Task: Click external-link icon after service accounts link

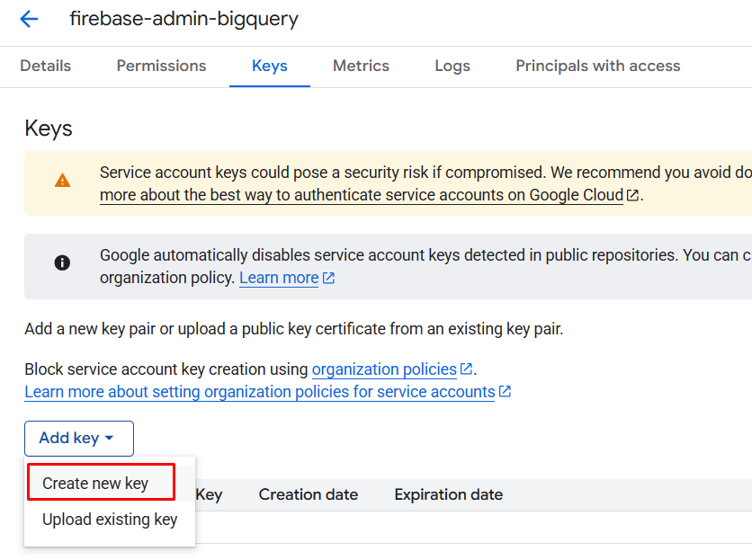Action: coord(505,392)
